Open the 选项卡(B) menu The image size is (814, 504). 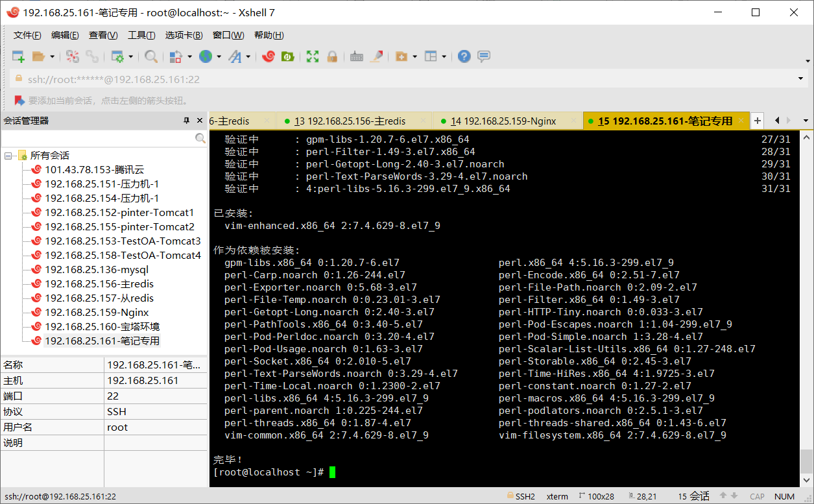tap(184, 35)
